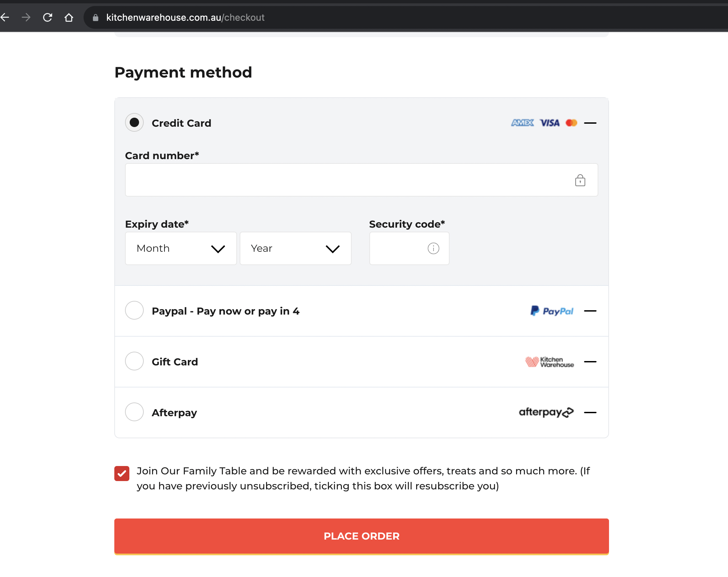
Task: Show security code info icon
Action: [433, 248]
